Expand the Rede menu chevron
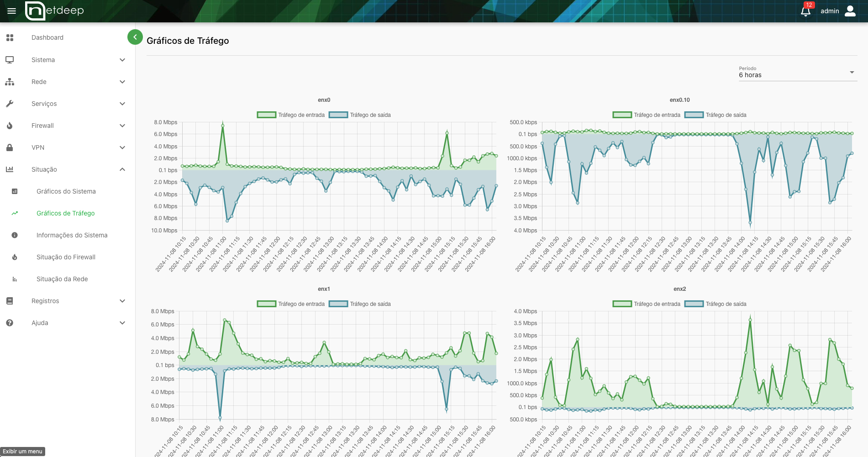Screen dimensions: 868x457 click(x=122, y=82)
